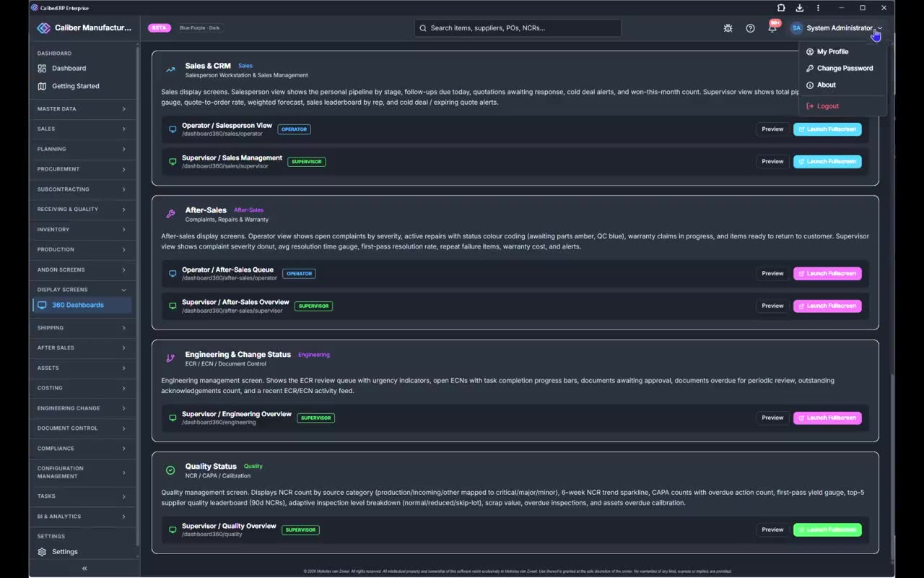924x578 pixels.
Task: Click the Blue-Purple · Dark theme badge
Action: click(199, 28)
